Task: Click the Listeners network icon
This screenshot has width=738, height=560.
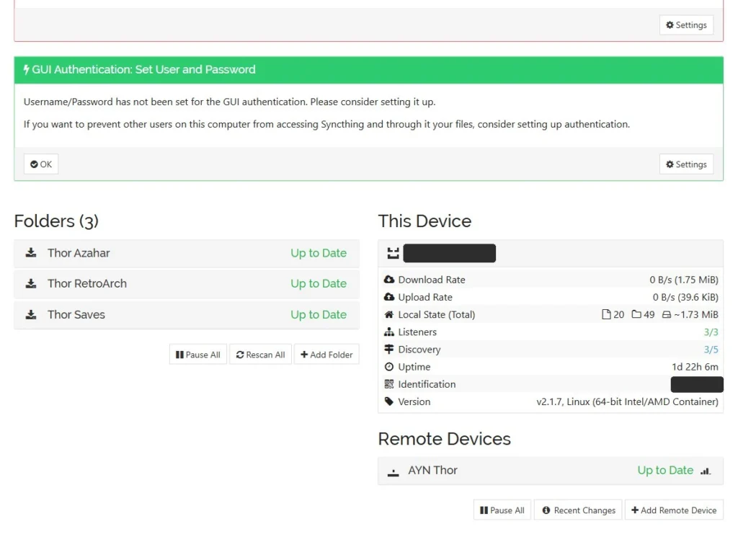Action: pos(389,332)
